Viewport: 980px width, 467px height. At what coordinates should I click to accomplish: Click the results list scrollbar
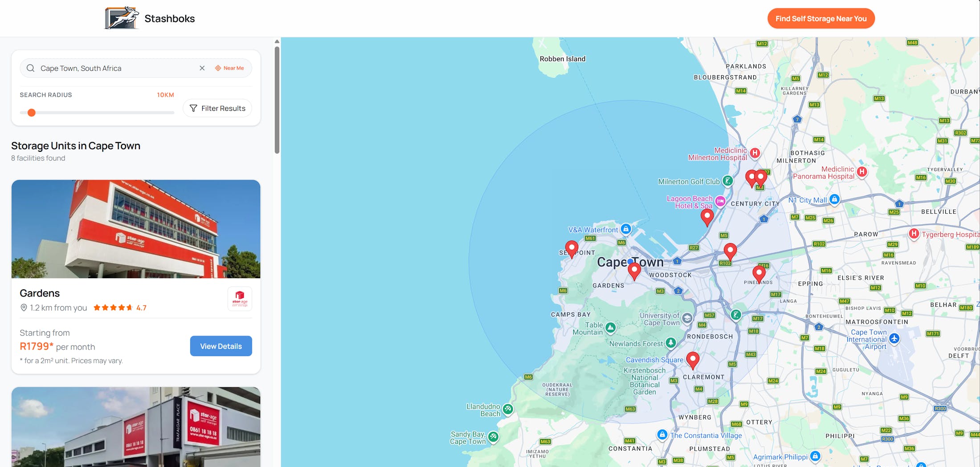point(277,100)
